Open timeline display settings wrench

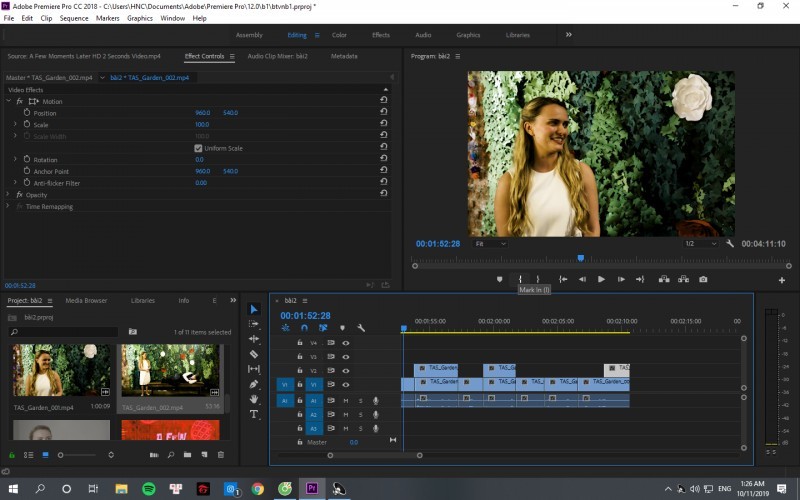pos(361,328)
